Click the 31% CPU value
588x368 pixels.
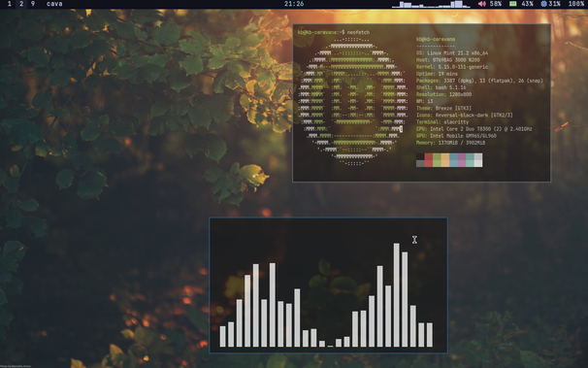click(x=554, y=4)
